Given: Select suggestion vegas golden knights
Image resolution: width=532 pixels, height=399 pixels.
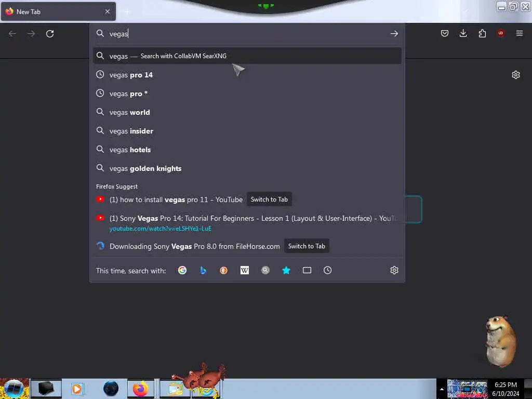Looking at the screenshot, I should pyautogui.click(x=247, y=168).
